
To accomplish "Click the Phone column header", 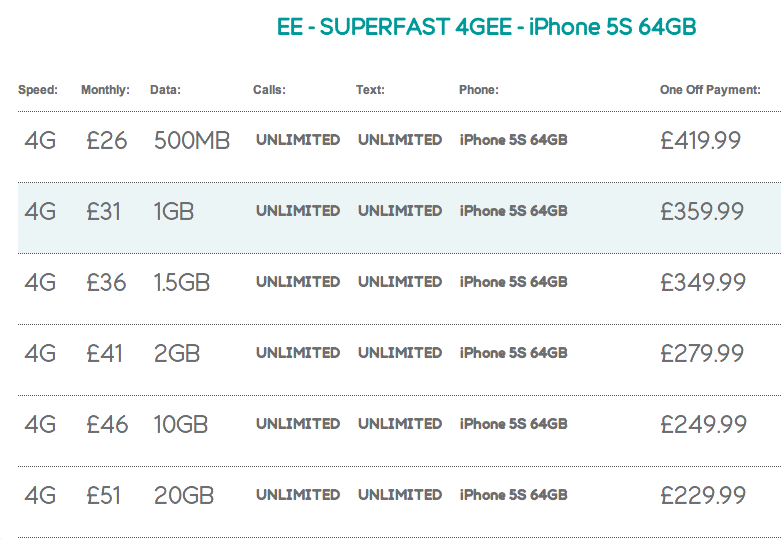I will point(479,90).
